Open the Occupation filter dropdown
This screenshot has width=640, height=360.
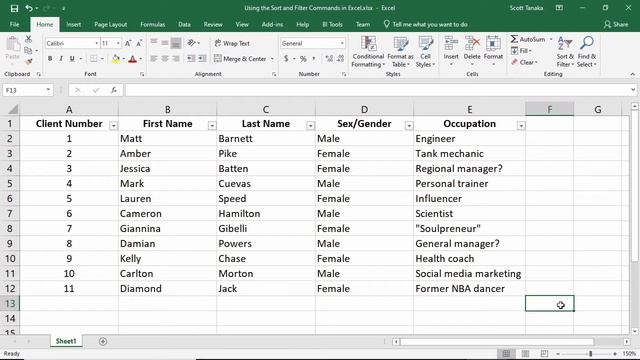coord(521,126)
